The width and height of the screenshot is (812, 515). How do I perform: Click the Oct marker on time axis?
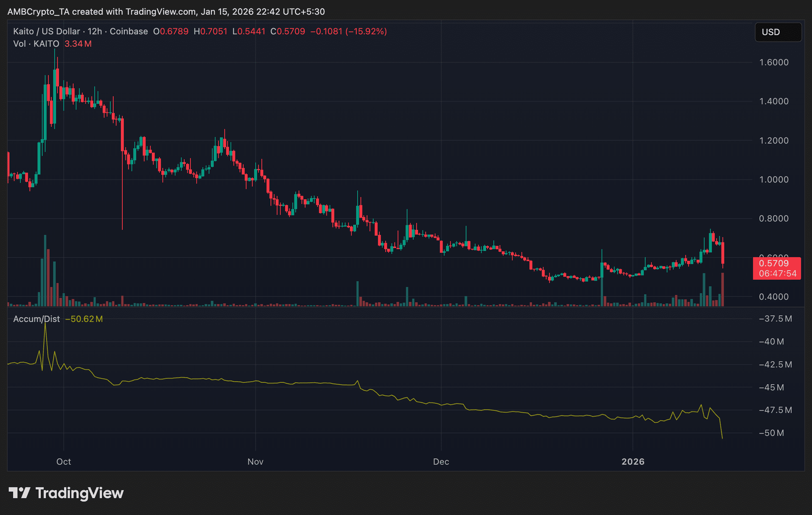click(63, 462)
